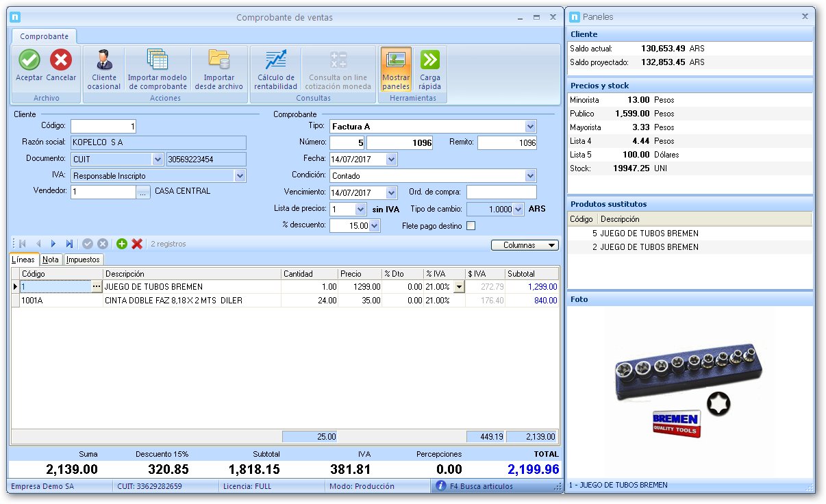Open the Condición dropdown
Viewport: 826px width, 504px height.
point(530,176)
